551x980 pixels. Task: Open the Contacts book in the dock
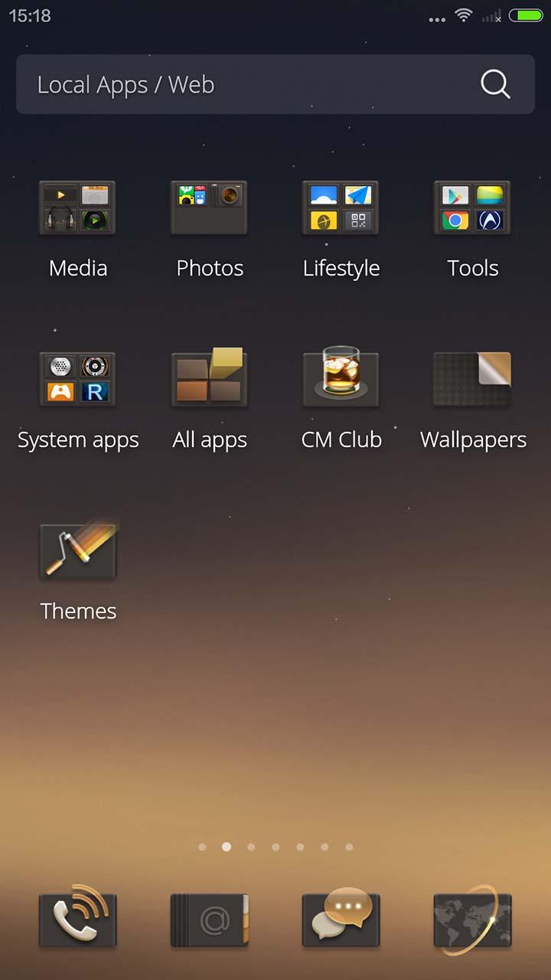point(209,920)
